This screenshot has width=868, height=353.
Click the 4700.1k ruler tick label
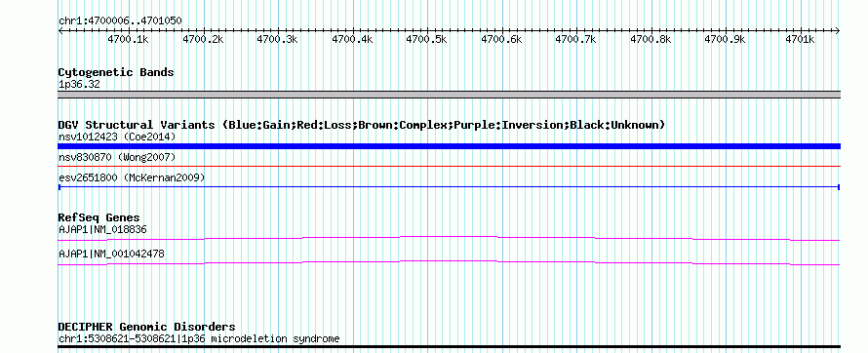pos(129,39)
